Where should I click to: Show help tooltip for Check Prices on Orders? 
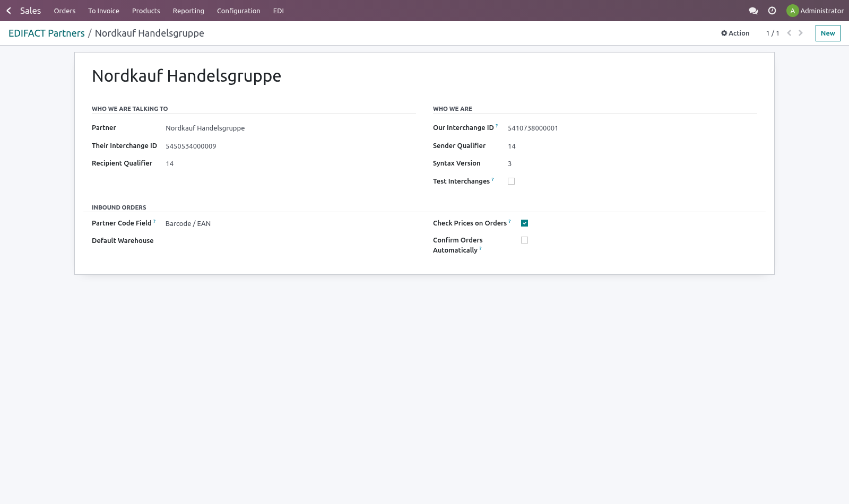click(x=509, y=222)
